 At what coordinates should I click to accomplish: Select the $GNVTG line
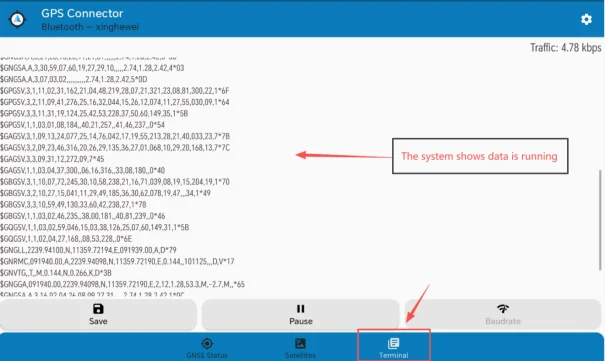[56, 273]
